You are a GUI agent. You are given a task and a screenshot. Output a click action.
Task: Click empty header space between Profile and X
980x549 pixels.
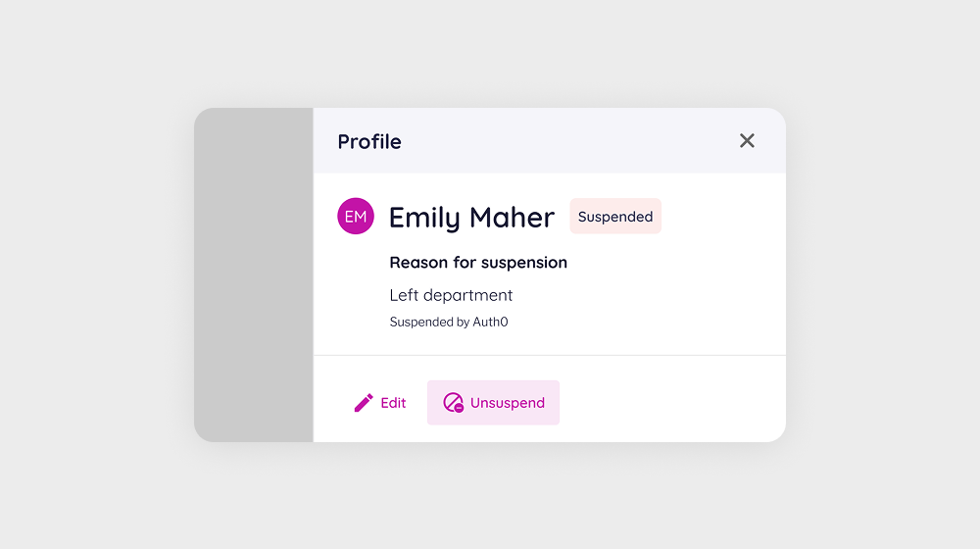(x=568, y=141)
